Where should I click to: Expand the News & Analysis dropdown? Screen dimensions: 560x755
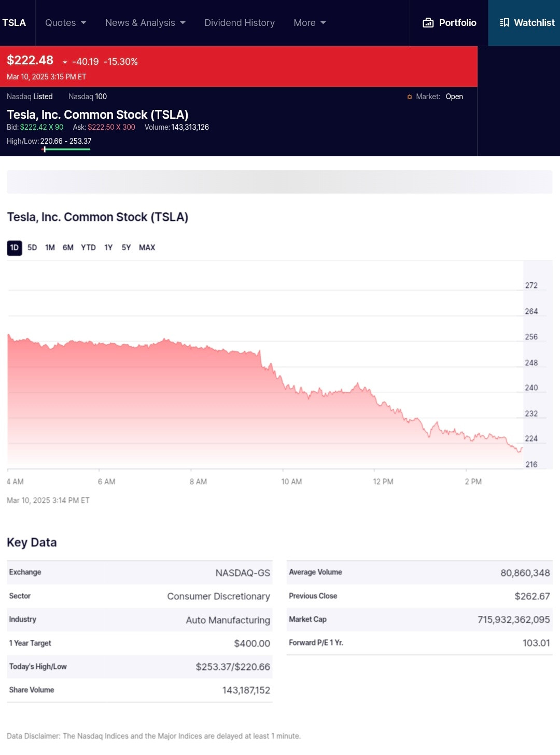point(145,23)
